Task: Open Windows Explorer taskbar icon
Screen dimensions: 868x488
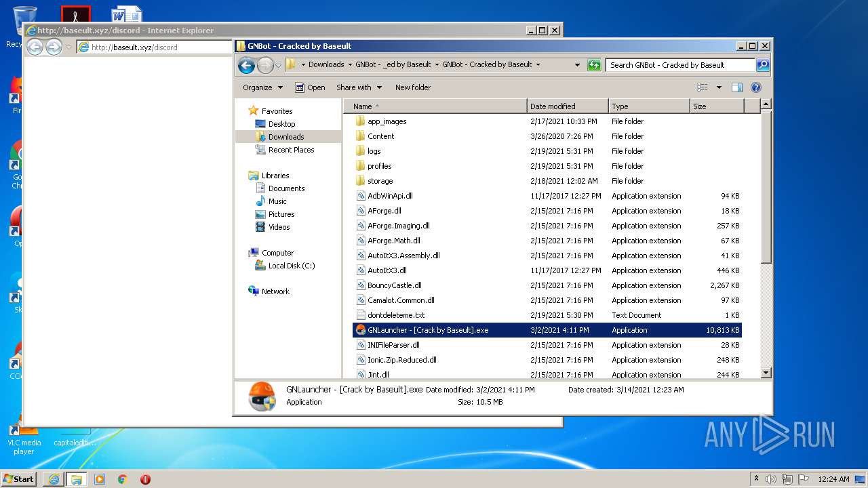Action: click(76, 479)
